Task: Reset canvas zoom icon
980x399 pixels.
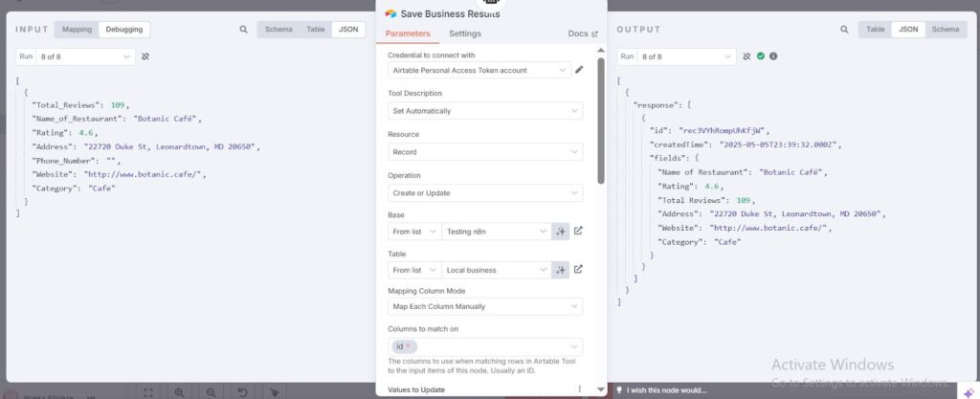Action: pos(242,392)
